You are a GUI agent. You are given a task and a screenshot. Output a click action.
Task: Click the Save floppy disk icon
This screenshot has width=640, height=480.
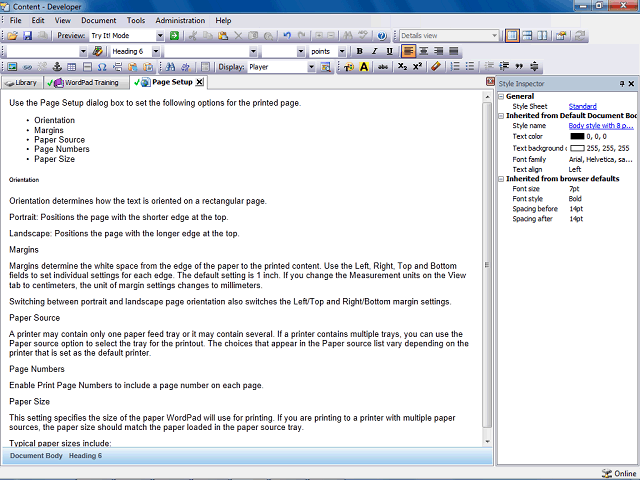[27, 36]
